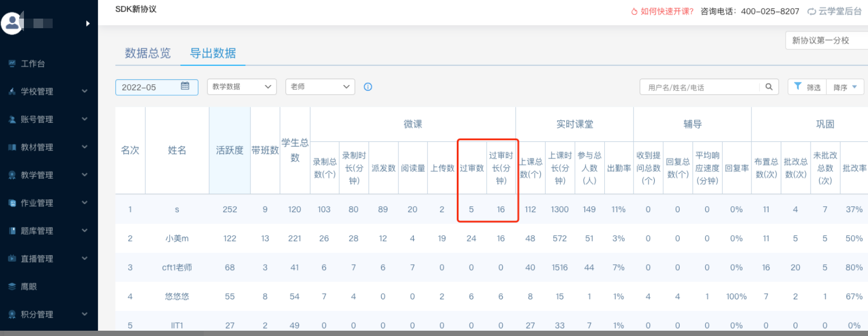Click the 1516 cell in cft1老师 row
The width and height of the screenshot is (868, 336).
[x=560, y=267]
